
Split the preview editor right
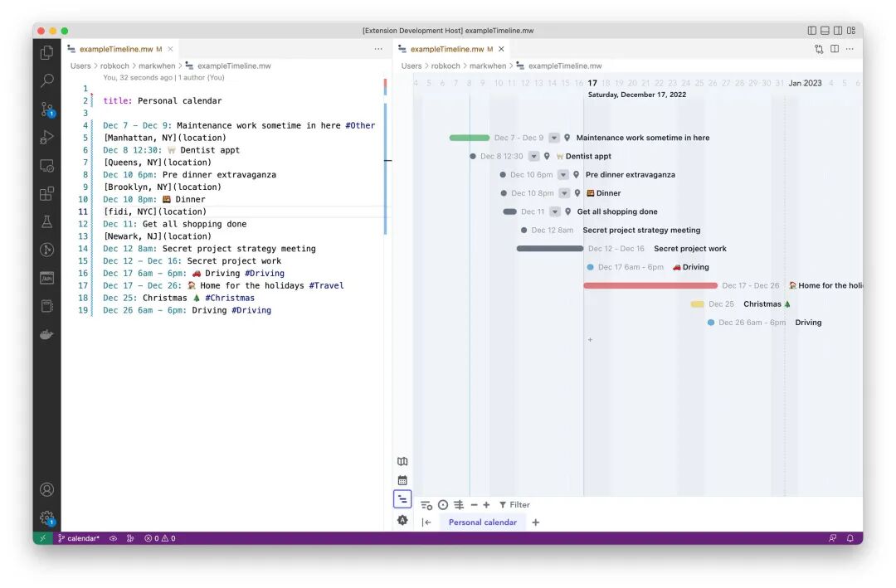(835, 49)
